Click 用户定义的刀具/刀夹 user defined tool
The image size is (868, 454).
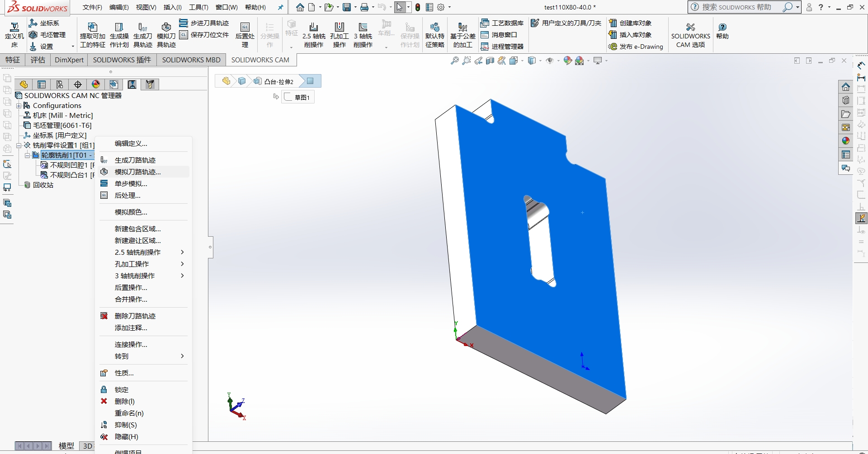tap(566, 23)
